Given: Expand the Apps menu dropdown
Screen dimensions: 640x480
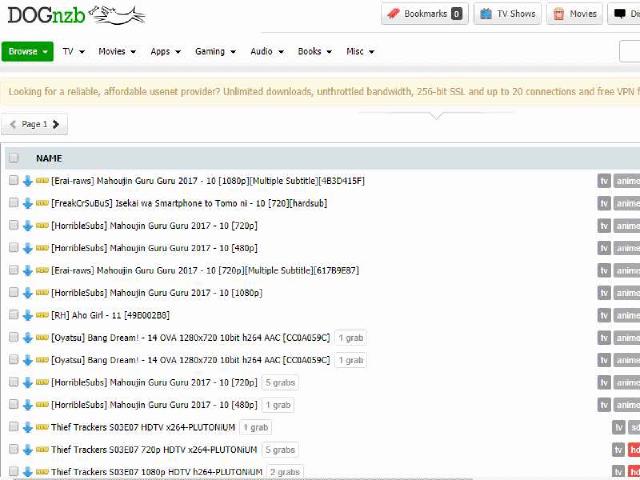Looking at the screenshot, I should coord(165,51).
